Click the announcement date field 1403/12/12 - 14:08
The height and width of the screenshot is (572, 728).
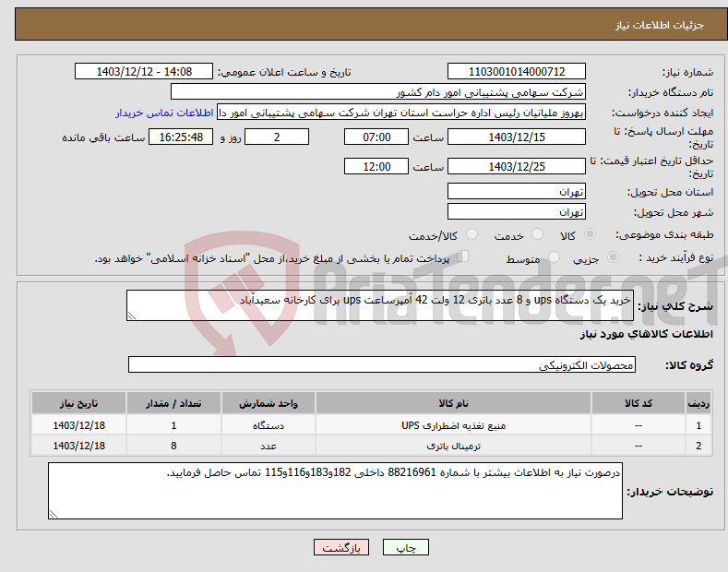point(144,72)
